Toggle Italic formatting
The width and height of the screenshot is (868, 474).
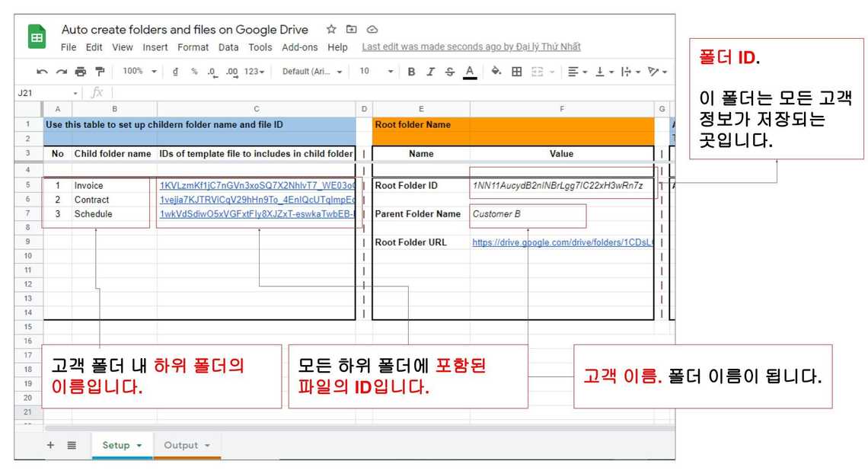tap(430, 72)
